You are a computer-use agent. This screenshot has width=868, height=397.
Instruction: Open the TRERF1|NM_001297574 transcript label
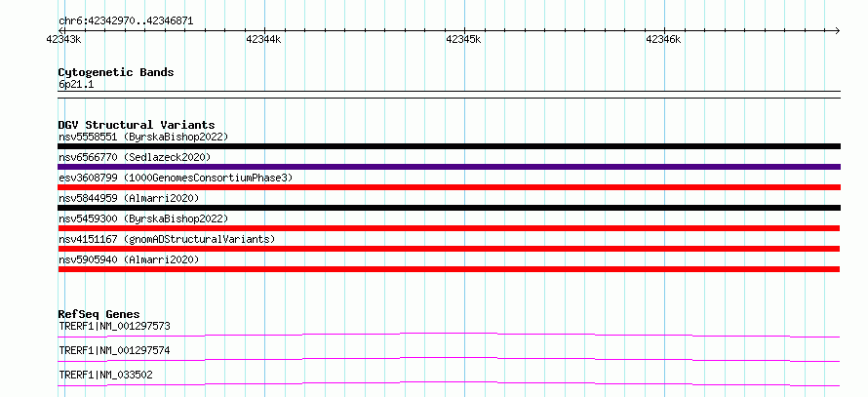point(114,350)
